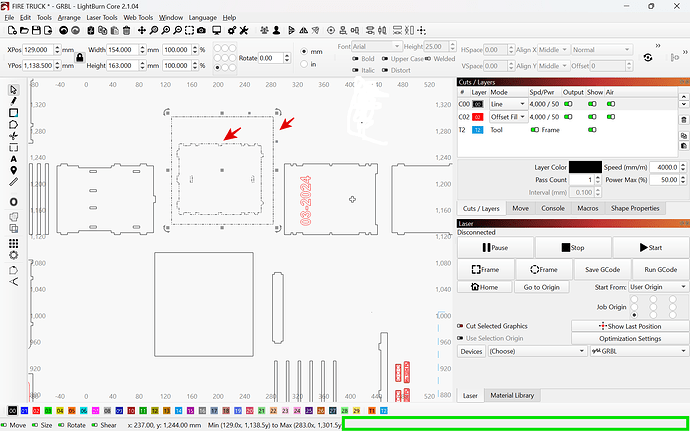Open the camera capture tool
The image size is (690, 431).
[x=201, y=30]
